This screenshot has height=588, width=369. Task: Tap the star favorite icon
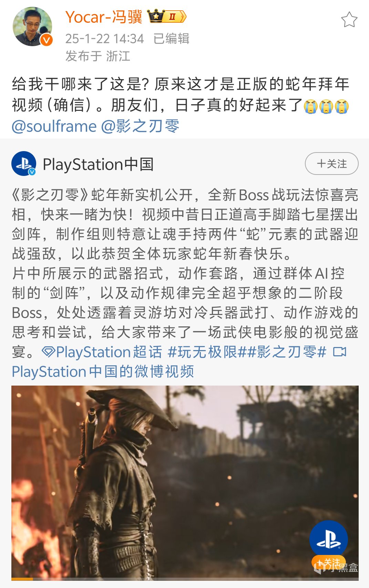349,20
